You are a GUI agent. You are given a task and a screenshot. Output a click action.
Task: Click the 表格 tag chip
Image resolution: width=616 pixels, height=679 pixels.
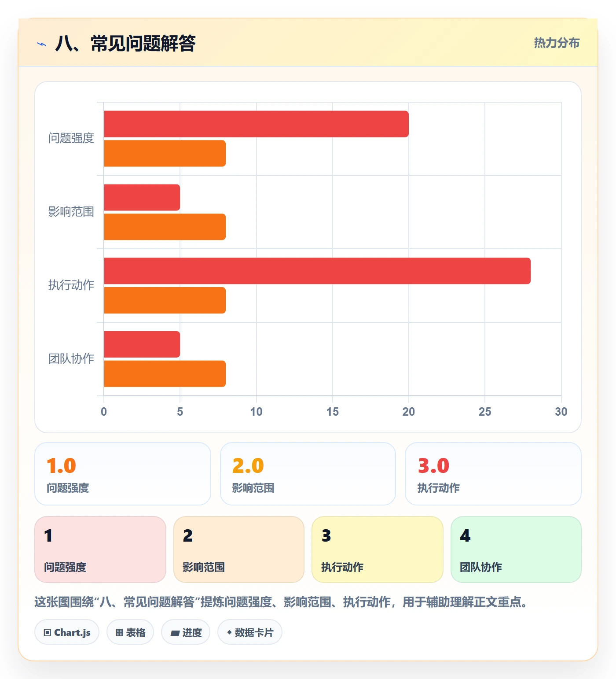[x=130, y=632]
